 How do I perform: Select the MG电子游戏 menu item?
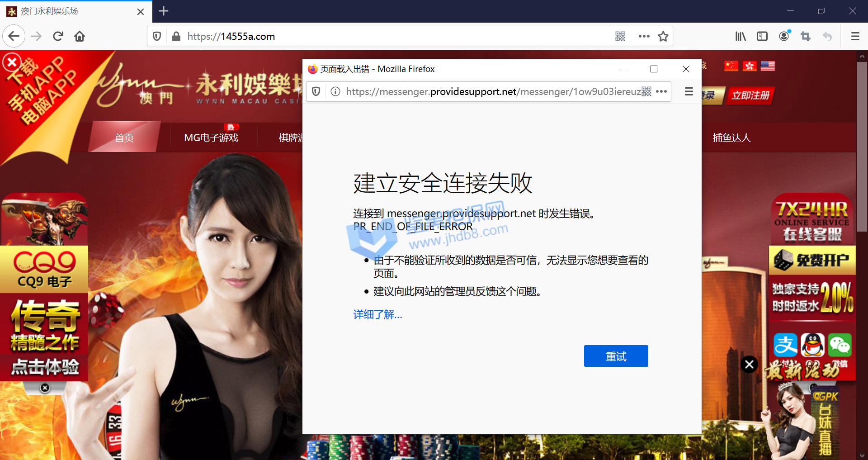pyautogui.click(x=211, y=138)
